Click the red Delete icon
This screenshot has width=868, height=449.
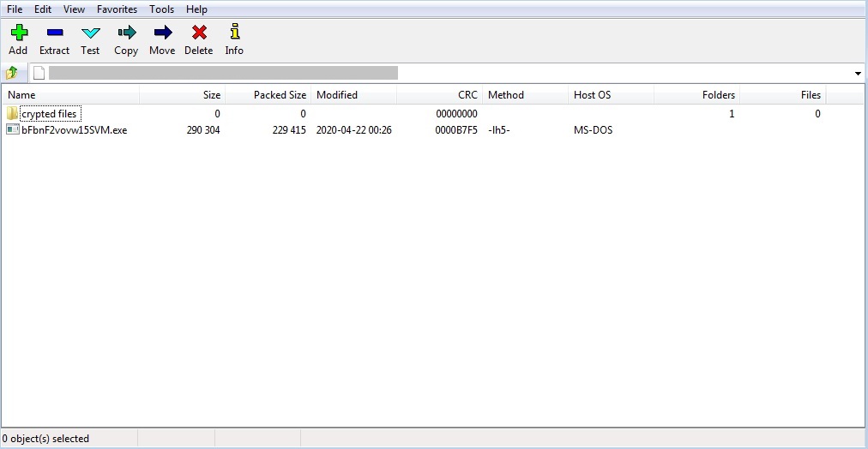[198, 33]
